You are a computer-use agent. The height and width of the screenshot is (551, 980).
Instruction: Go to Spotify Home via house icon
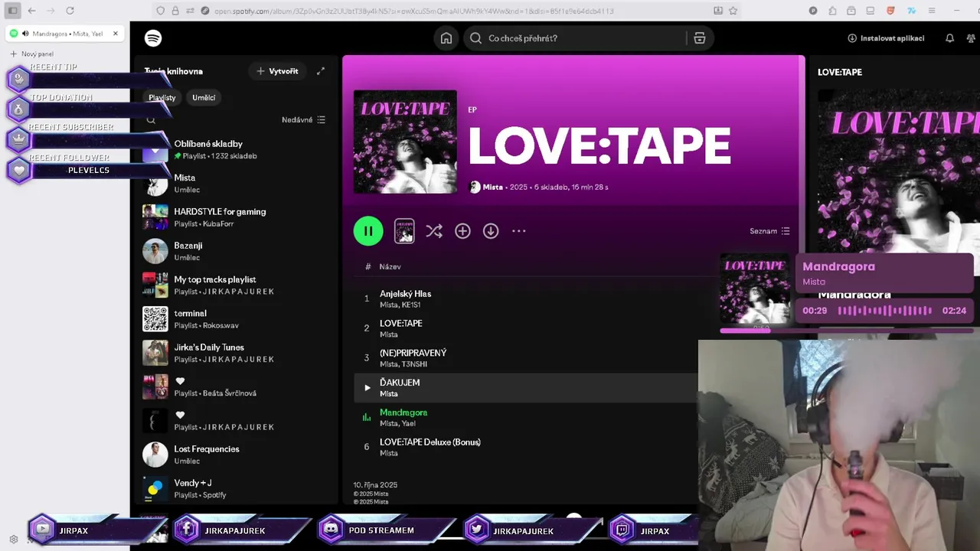tap(446, 38)
